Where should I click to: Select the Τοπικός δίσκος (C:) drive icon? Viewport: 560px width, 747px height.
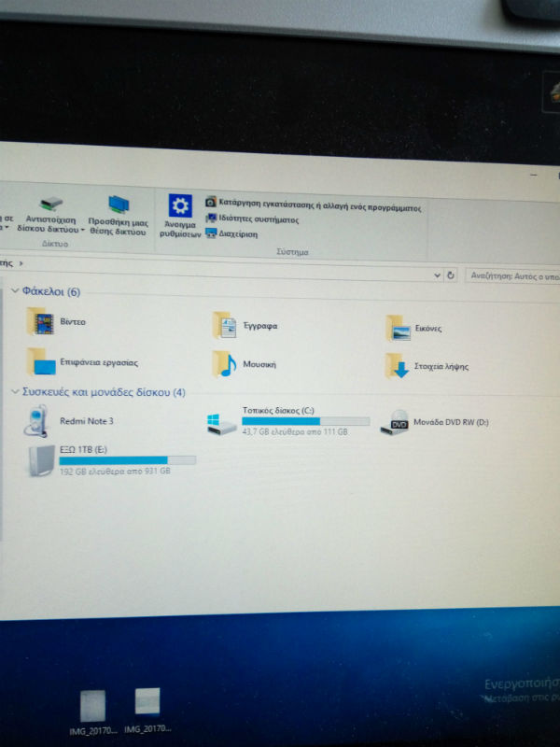(x=221, y=424)
